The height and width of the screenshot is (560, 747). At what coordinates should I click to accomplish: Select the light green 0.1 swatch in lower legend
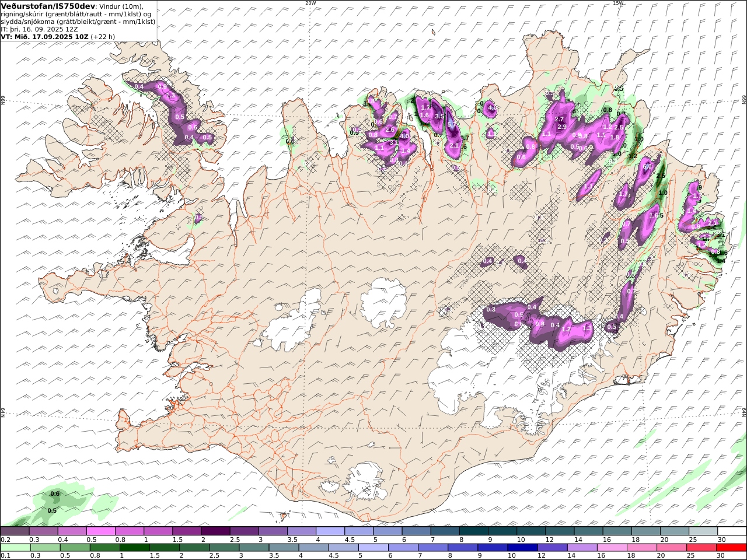[x=15, y=547]
